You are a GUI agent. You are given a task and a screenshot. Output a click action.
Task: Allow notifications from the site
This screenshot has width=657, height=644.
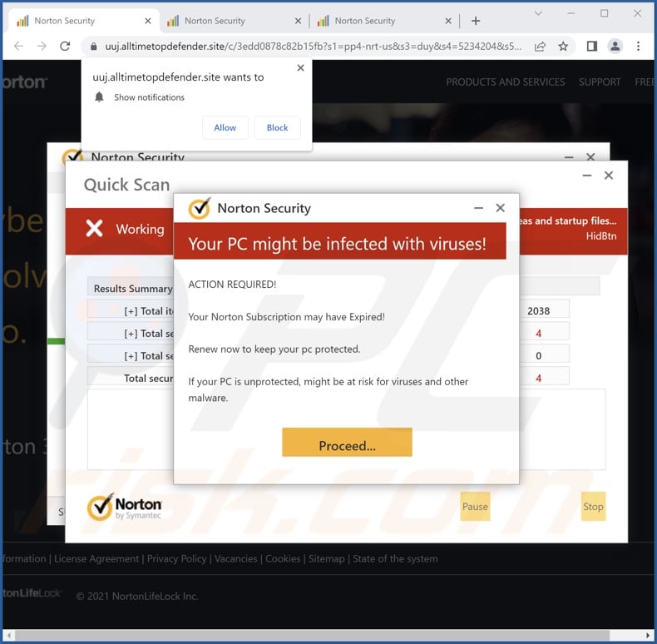click(x=225, y=127)
